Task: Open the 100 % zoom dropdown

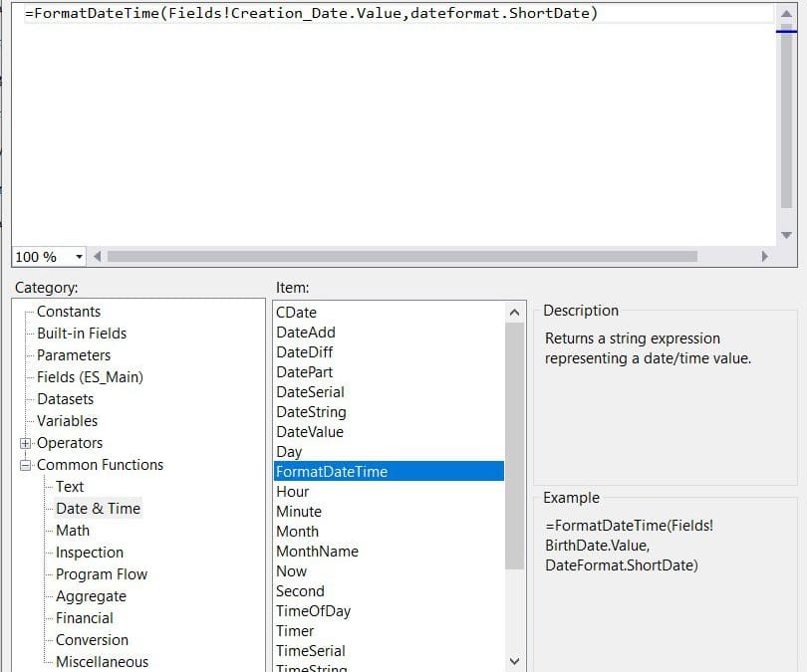Action: click(x=79, y=257)
